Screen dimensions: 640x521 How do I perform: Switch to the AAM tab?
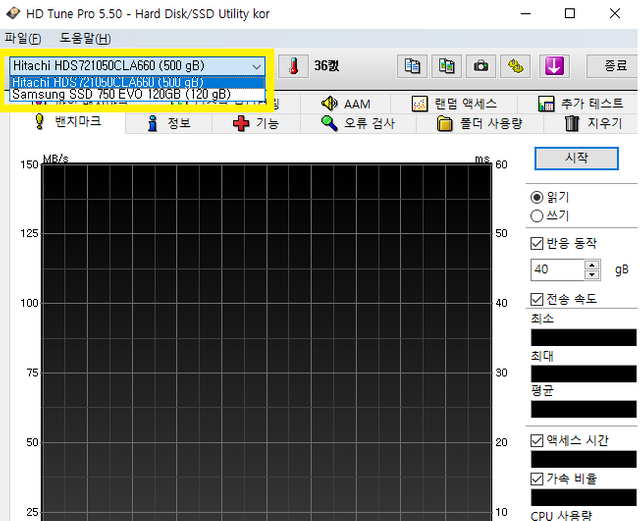click(346, 104)
